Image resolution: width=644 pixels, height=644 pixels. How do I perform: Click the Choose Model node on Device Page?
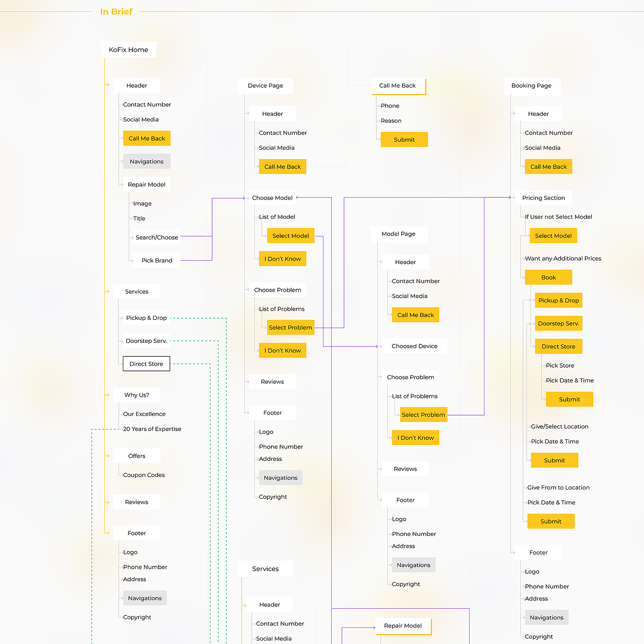pyautogui.click(x=272, y=198)
